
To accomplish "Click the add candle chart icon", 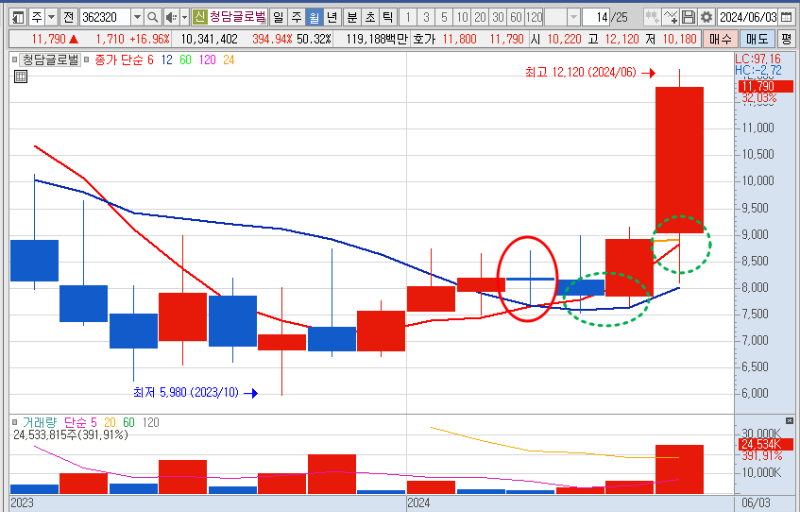I will 652,17.
